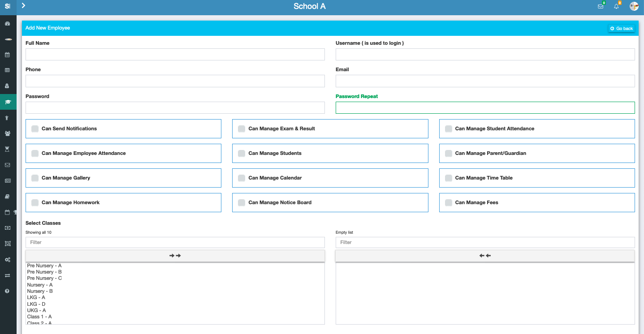The image size is (644, 334).
Task: Expand the sidebar with the top chevron
Action: pos(23,6)
